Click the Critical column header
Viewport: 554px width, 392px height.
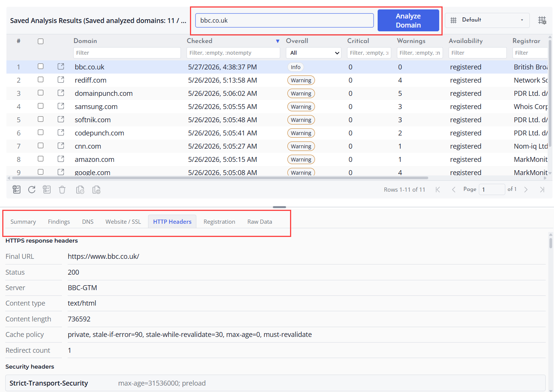pyautogui.click(x=358, y=41)
